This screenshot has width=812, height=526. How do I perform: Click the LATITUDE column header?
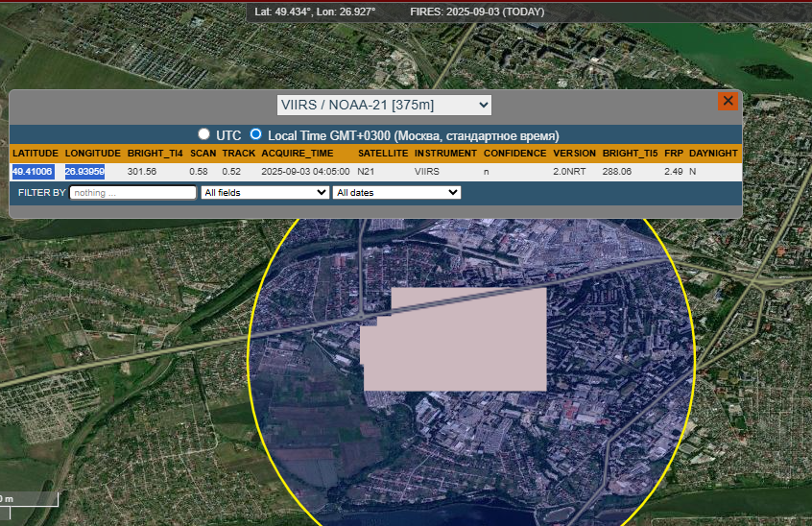36,154
